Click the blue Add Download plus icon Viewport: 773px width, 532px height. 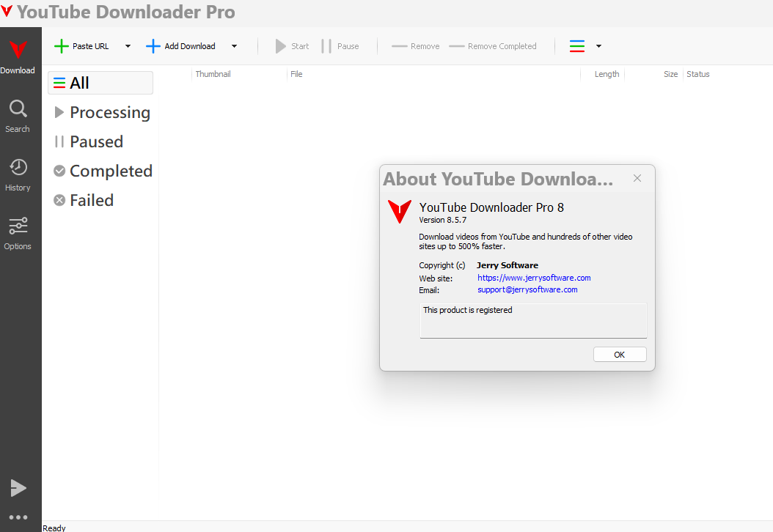click(153, 46)
